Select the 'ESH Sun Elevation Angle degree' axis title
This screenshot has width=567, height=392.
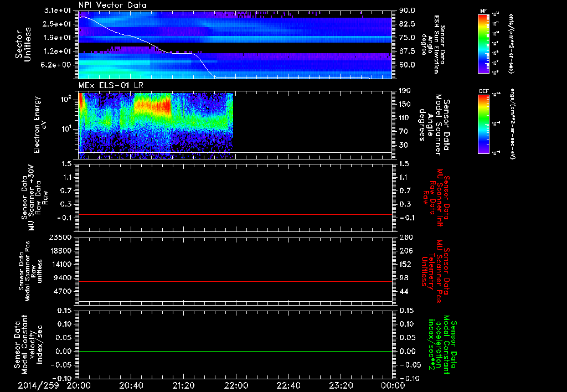pos(433,44)
